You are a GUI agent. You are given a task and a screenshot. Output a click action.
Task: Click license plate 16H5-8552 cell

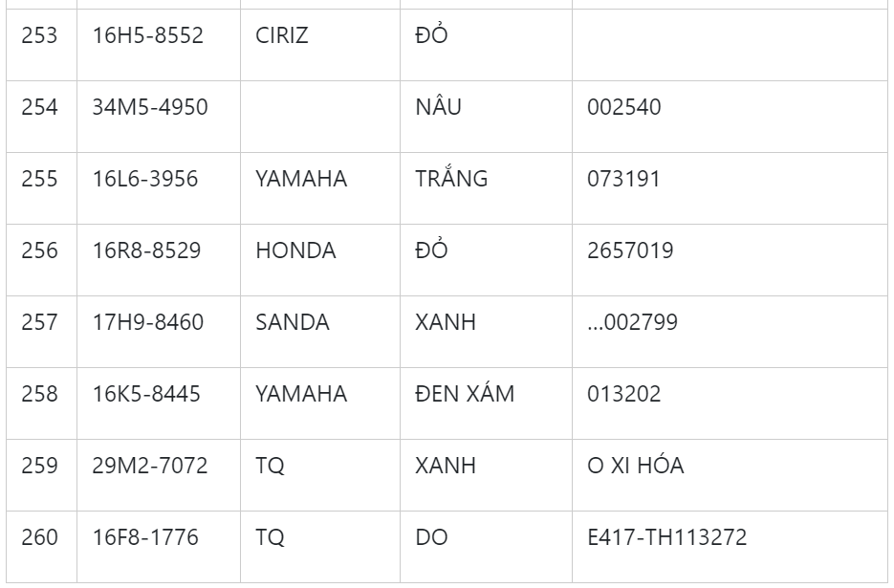(x=147, y=35)
